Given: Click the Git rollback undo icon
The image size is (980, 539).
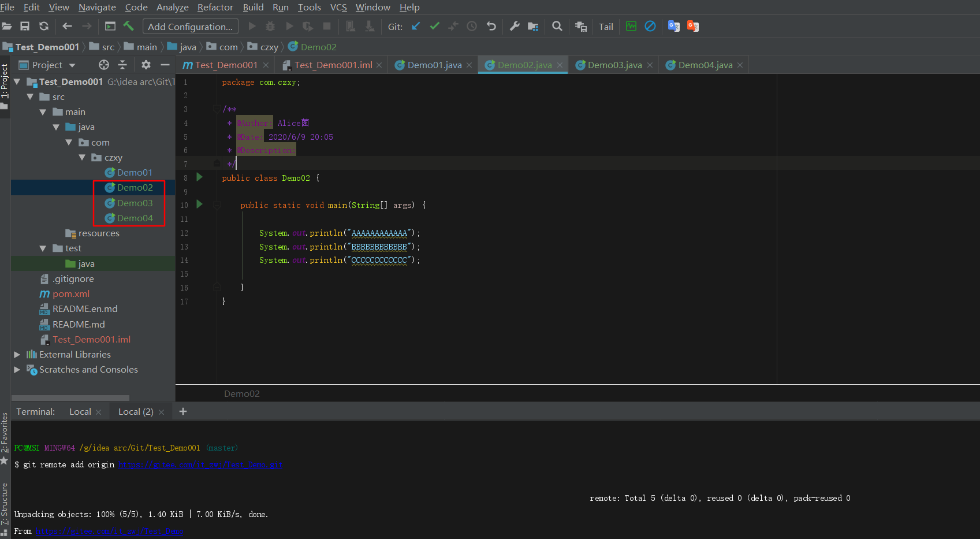Looking at the screenshot, I should [x=491, y=26].
